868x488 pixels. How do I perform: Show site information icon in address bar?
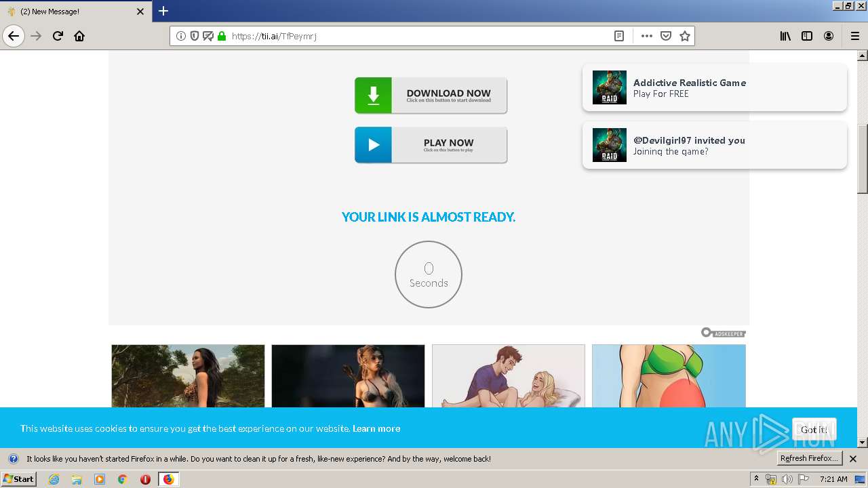coord(181,36)
